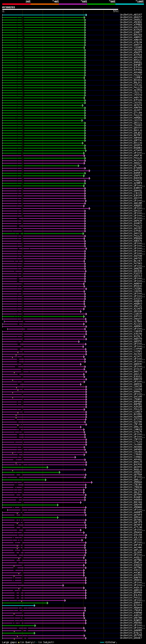Click the UniRef100_Q5I3I0 entry
This screenshot has height=644, width=146.
pos(131,540)
